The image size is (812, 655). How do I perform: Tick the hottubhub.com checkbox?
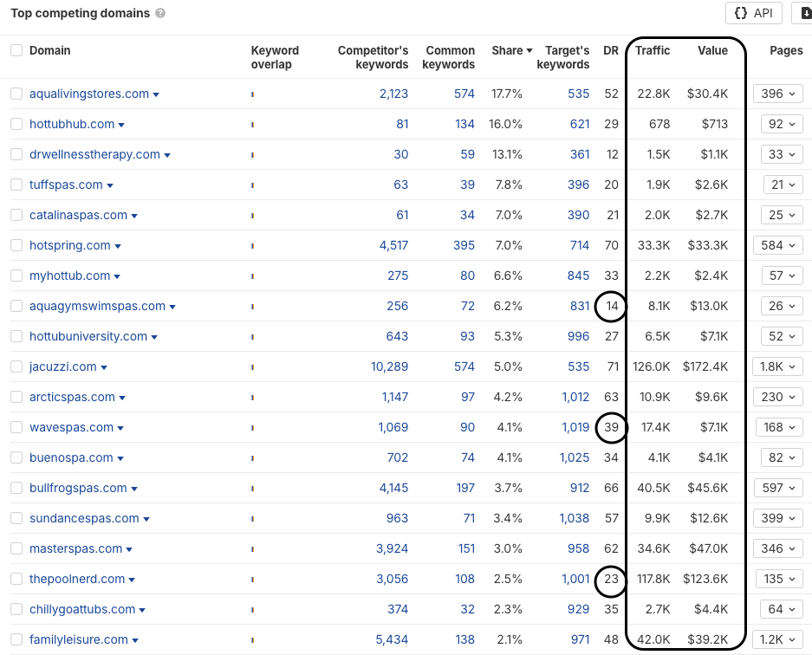pyautogui.click(x=16, y=124)
